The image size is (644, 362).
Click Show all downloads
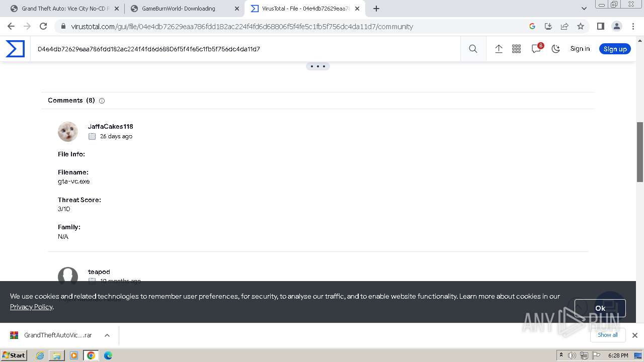607,335
